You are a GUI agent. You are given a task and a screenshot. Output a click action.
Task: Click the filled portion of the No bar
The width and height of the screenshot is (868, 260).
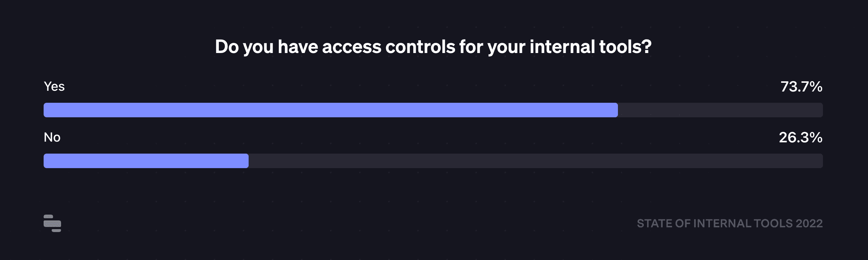[145, 161]
